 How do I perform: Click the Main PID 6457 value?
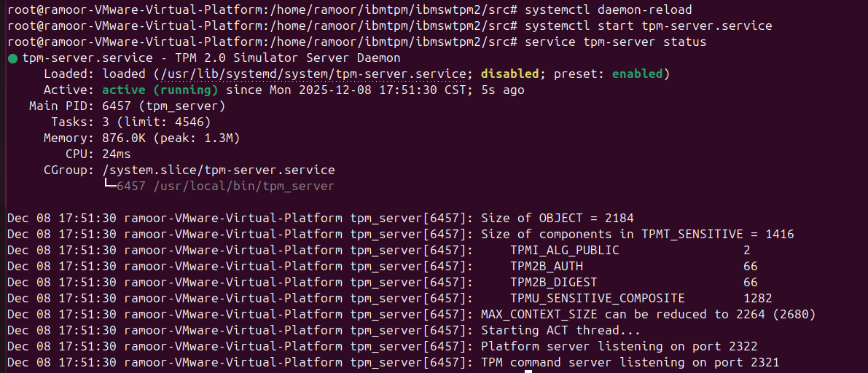(164, 106)
